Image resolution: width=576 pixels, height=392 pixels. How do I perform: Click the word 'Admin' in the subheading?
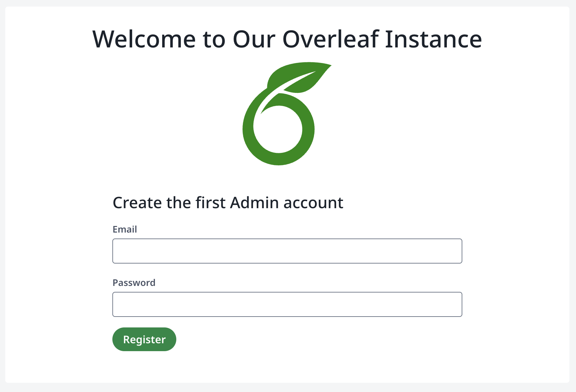tap(254, 203)
